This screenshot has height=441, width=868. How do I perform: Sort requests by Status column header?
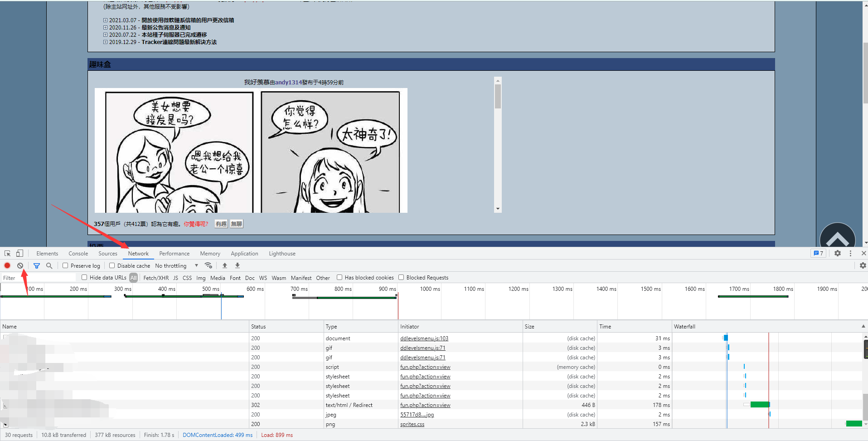(286, 326)
